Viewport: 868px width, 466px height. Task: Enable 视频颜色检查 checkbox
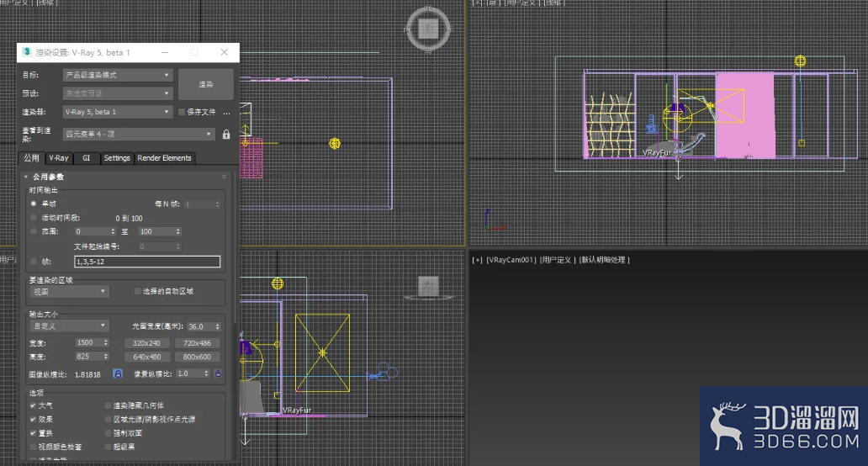(33, 447)
